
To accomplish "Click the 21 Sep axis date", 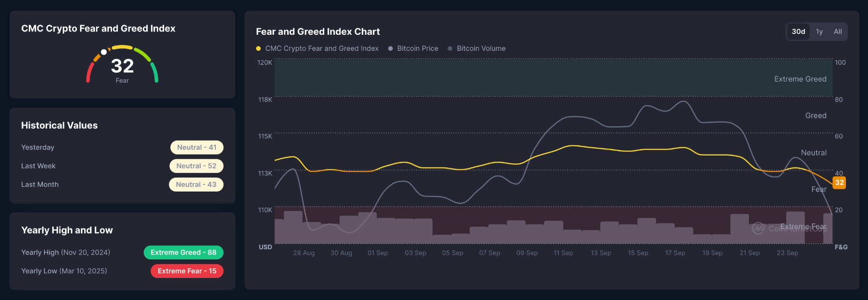I will pyautogui.click(x=750, y=253).
